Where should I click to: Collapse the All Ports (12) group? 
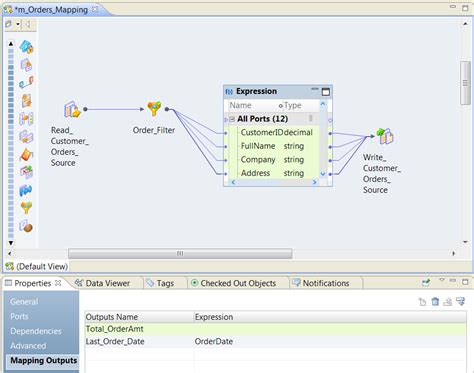[x=232, y=119]
